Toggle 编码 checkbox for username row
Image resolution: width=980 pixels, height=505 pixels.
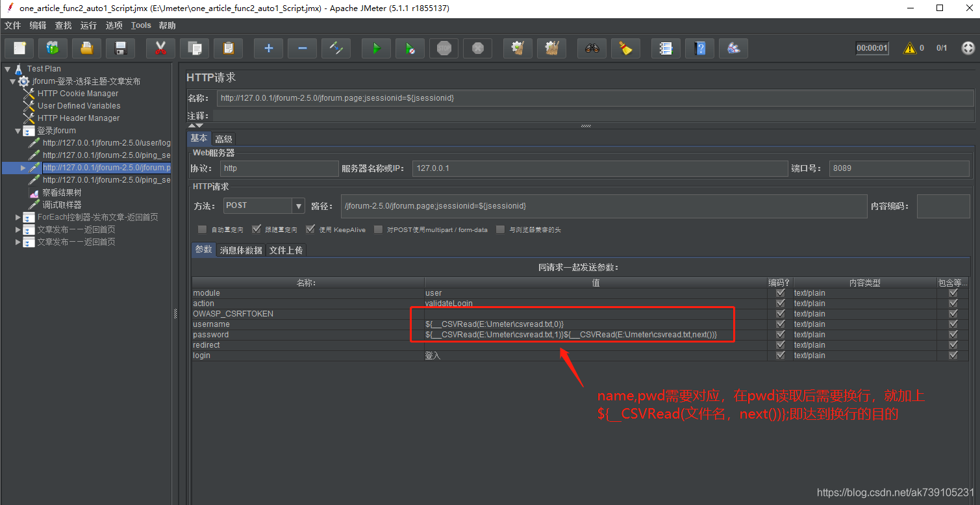(780, 324)
